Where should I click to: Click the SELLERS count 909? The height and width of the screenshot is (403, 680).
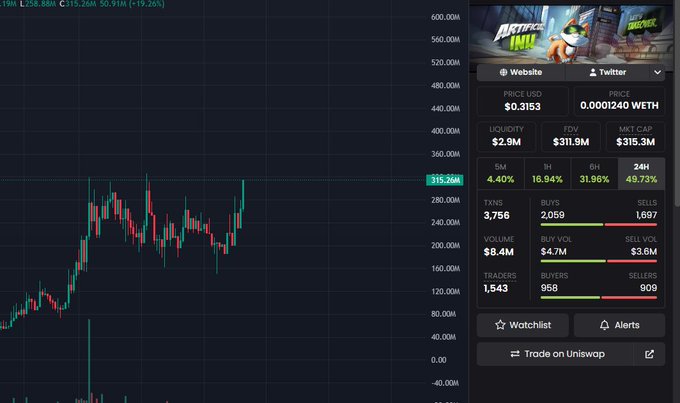tap(648, 288)
